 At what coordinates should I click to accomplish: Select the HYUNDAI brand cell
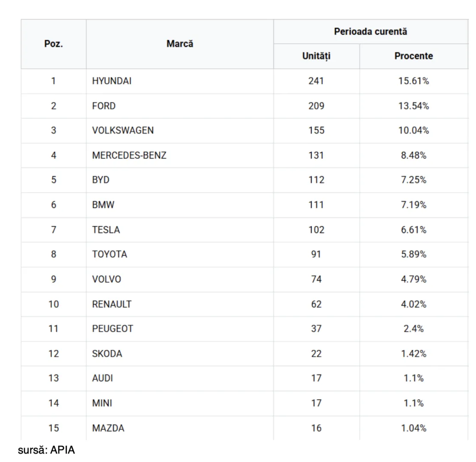point(112,81)
